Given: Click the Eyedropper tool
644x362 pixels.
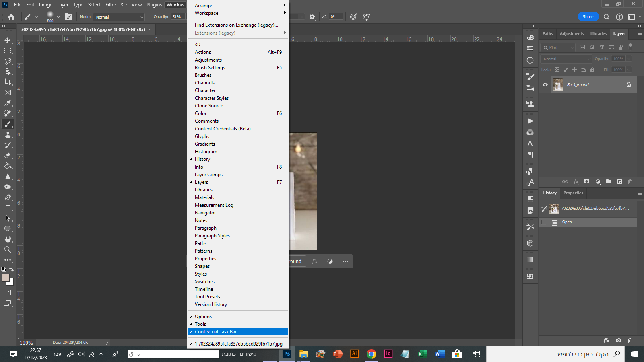Looking at the screenshot, I should tap(8, 103).
